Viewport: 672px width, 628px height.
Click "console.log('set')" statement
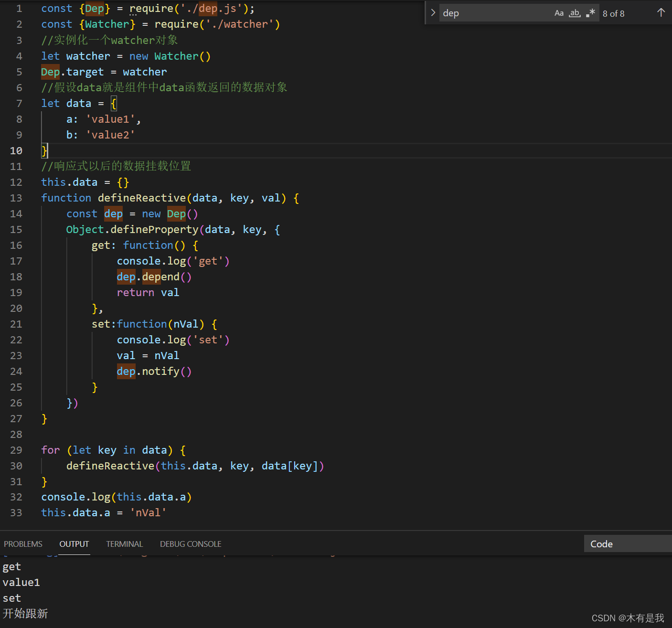[x=173, y=340]
